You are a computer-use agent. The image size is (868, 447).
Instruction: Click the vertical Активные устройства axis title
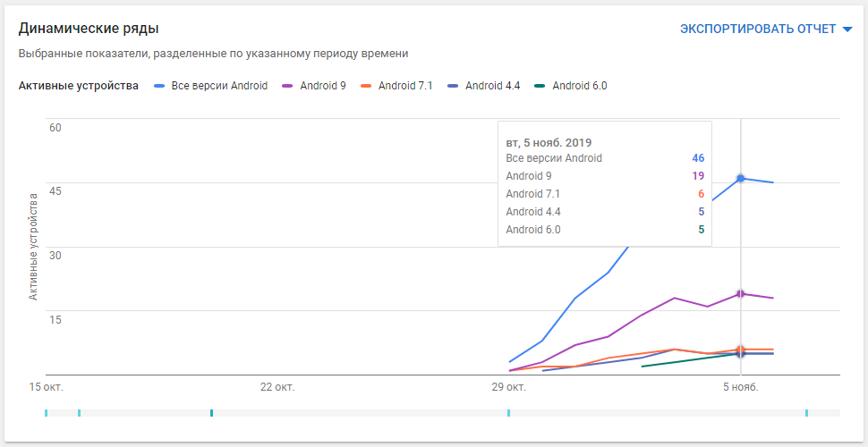click(33, 245)
